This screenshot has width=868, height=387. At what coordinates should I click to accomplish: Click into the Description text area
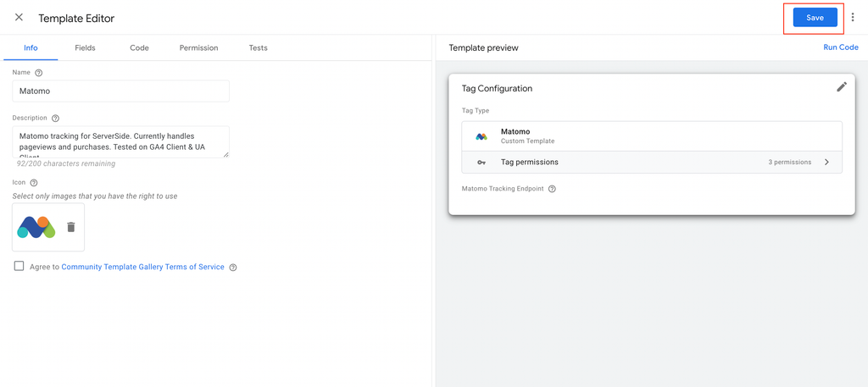click(x=120, y=141)
